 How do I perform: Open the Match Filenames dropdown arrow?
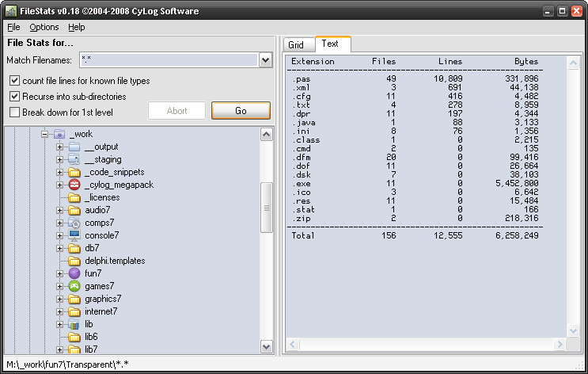tap(265, 60)
